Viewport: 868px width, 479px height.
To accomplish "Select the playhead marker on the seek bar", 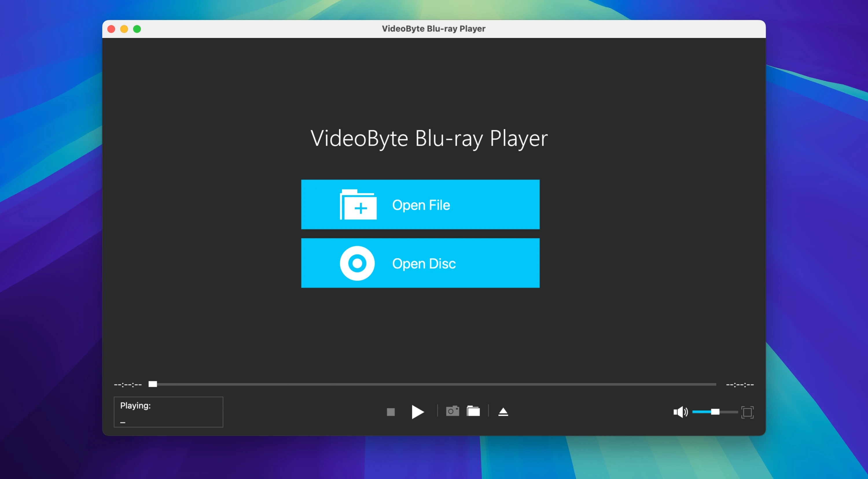I will tap(153, 384).
